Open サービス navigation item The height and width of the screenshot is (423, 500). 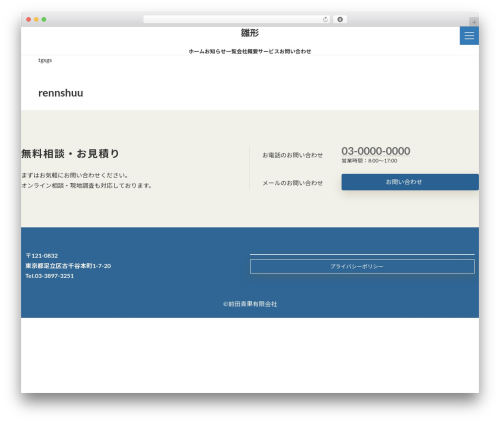pyautogui.click(x=268, y=51)
